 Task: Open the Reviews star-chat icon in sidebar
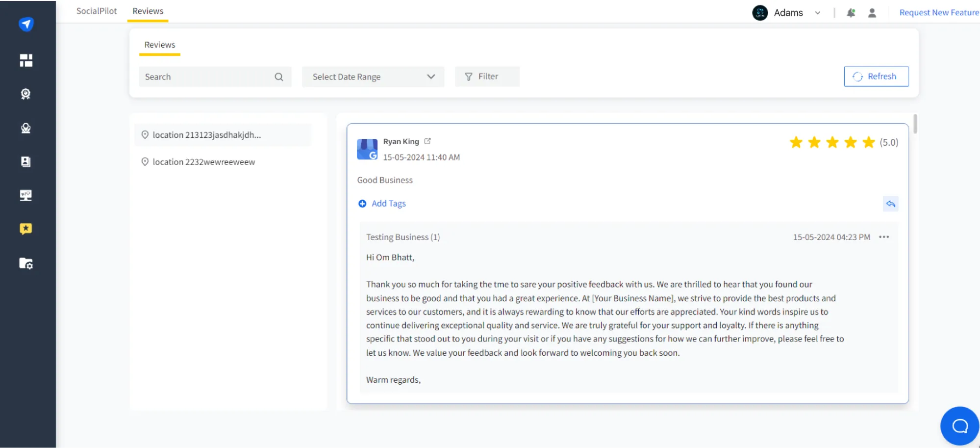tap(26, 229)
